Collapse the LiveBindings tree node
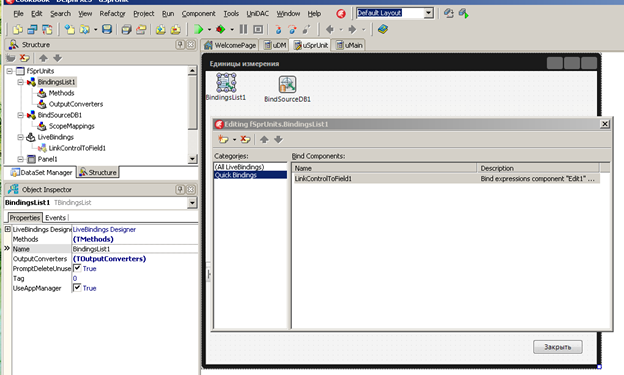The height and width of the screenshot is (375, 624). tap(20, 137)
